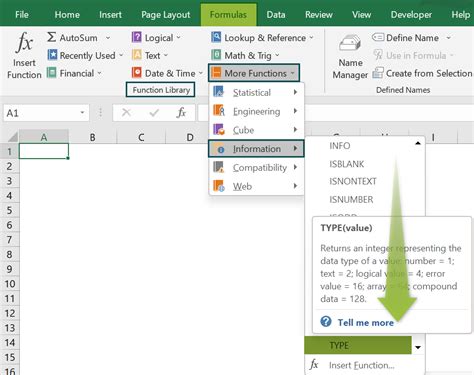Select column B header
This screenshot has height=375, width=474.
tap(92, 137)
